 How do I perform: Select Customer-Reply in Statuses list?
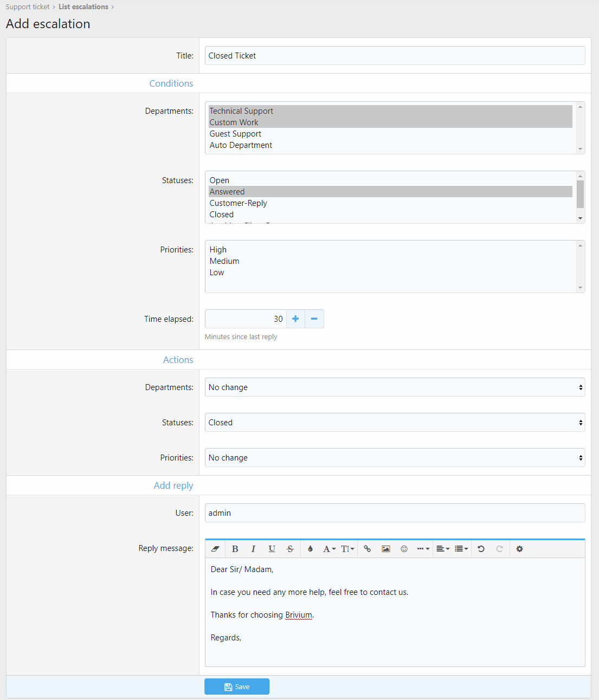pos(238,203)
